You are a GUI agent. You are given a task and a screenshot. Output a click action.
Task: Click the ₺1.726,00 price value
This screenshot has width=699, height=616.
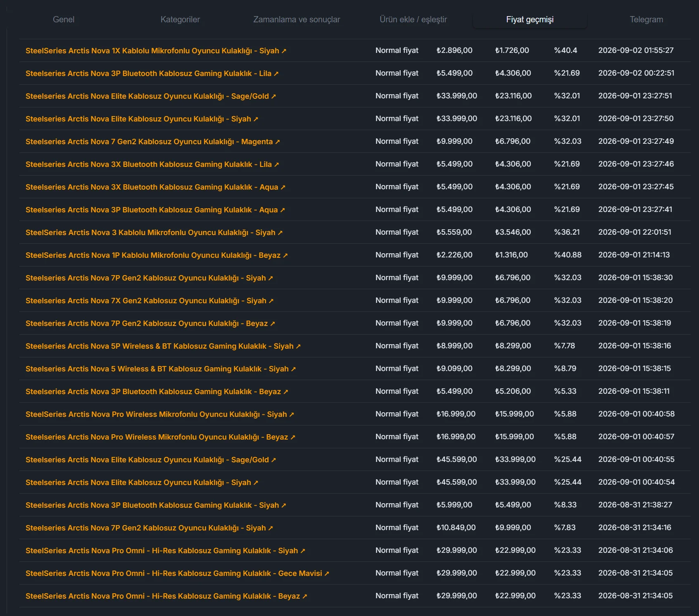coord(512,50)
